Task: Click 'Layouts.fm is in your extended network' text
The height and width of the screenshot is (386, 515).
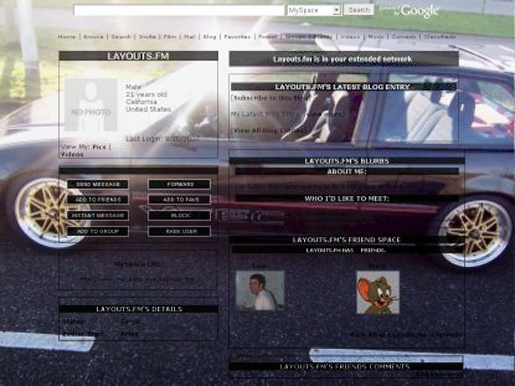Action: tap(342, 59)
